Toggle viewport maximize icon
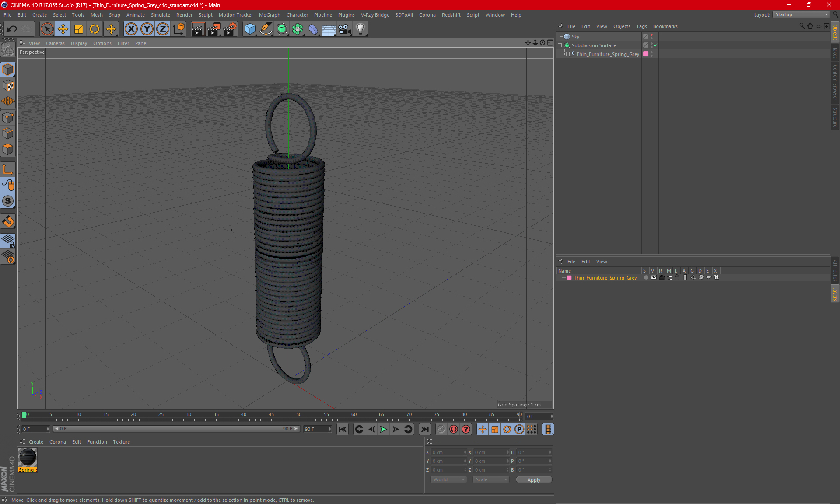Screen dimensions: 840x504 click(550, 43)
